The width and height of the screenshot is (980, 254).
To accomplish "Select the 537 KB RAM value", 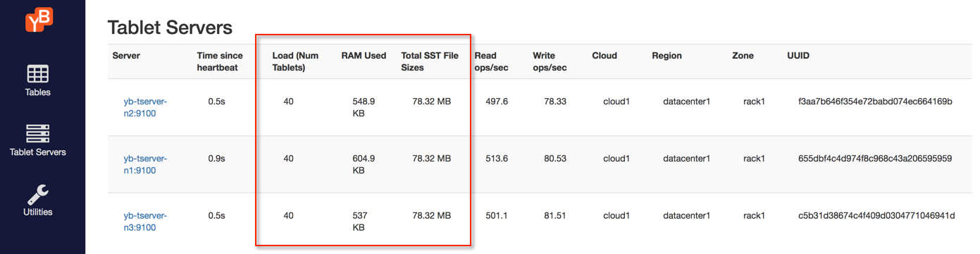I will (x=359, y=222).
